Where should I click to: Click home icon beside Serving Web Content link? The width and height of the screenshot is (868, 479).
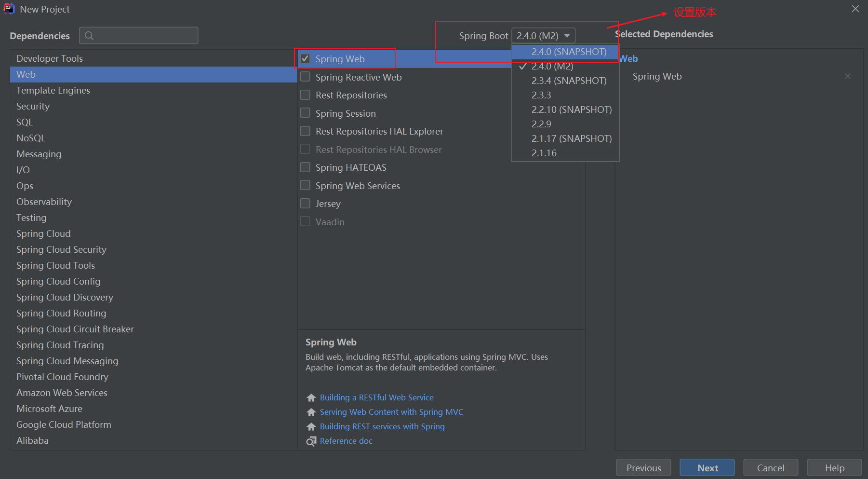tap(311, 412)
